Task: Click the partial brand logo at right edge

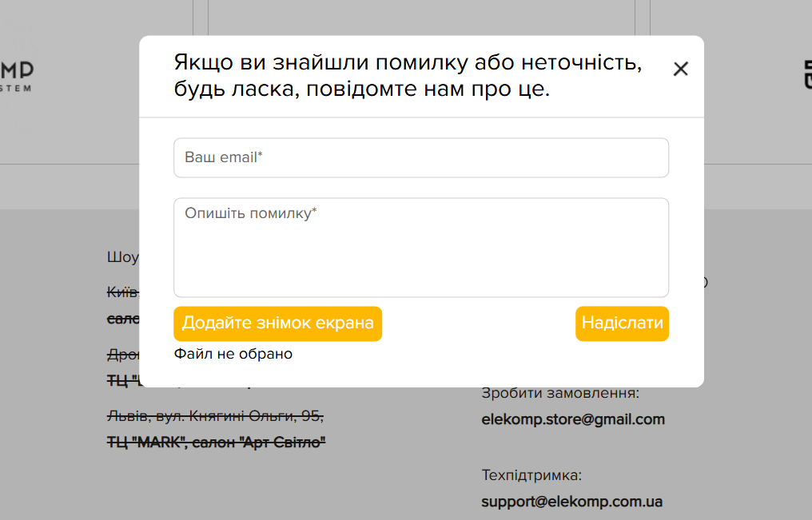Action: click(807, 74)
